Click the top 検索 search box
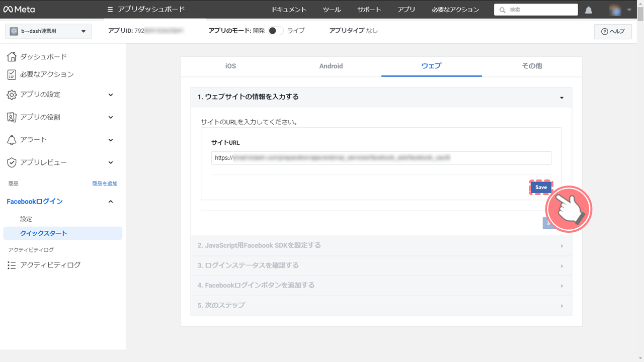The image size is (644, 362). pos(536,10)
